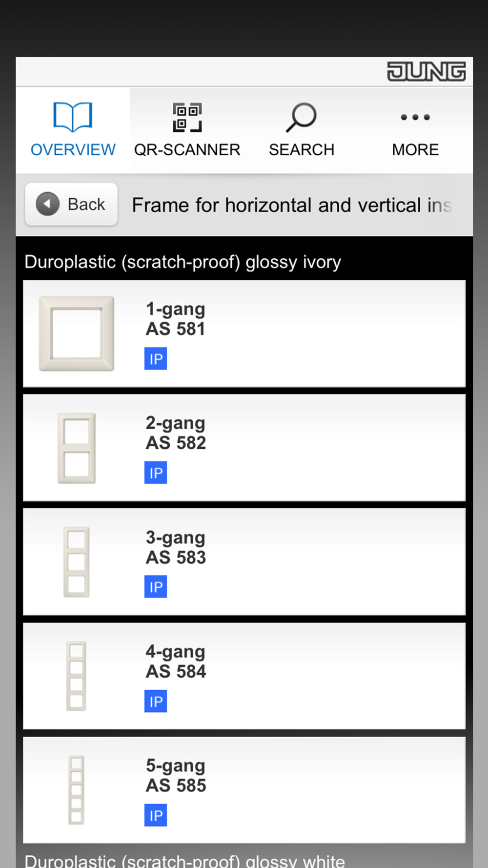Select the 1-gang frame thumbnail

click(77, 333)
